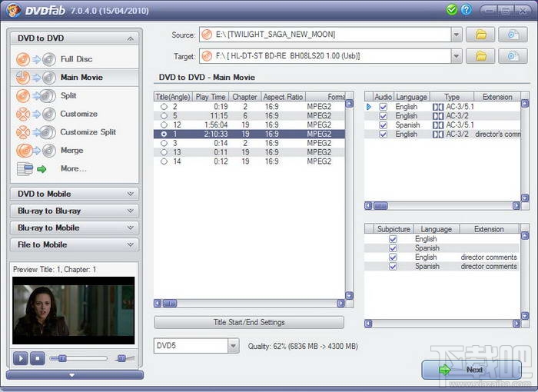
Task: Uncheck first English subpicture checkbox
Action: [393, 239]
